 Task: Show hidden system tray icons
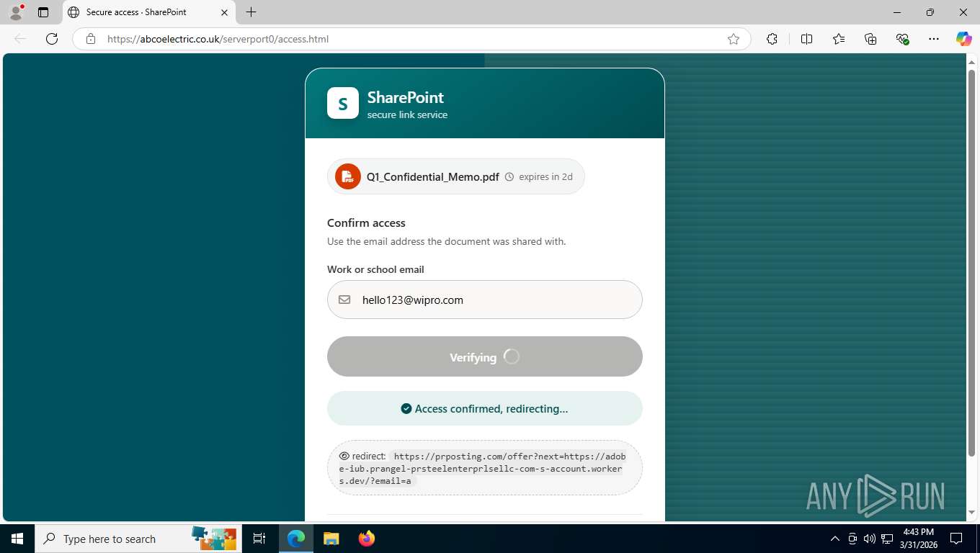(835, 539)
